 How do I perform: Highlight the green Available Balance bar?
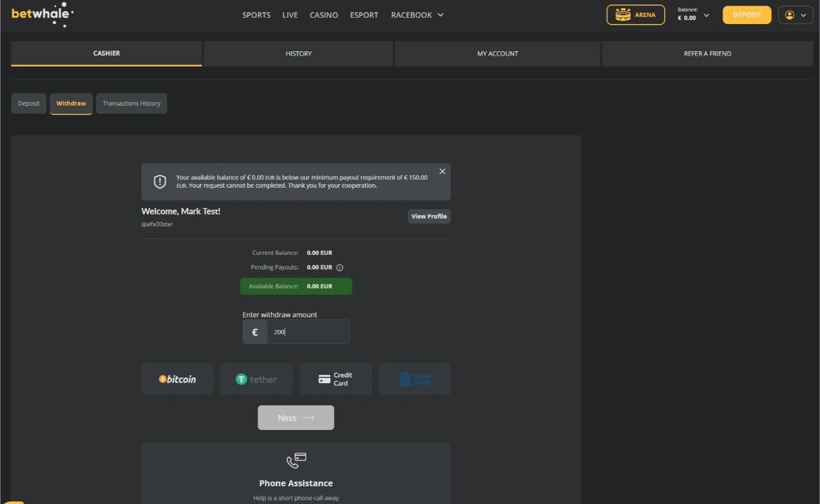(295, 286)
